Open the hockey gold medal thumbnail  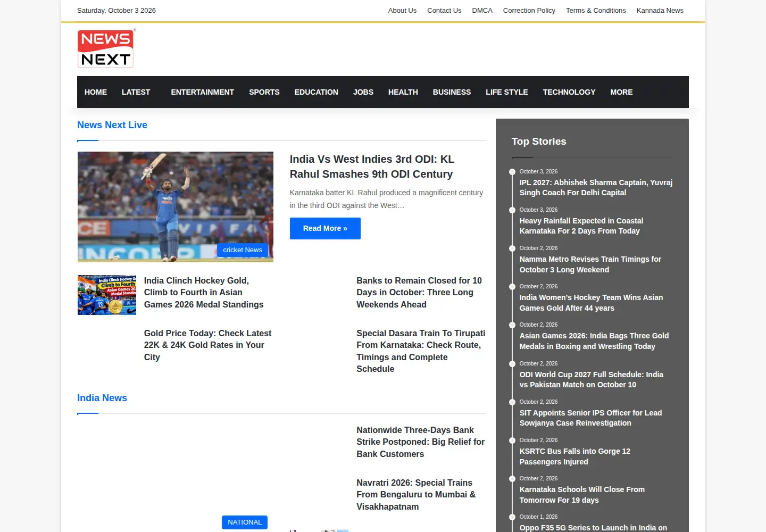click(x=107, y=295)
